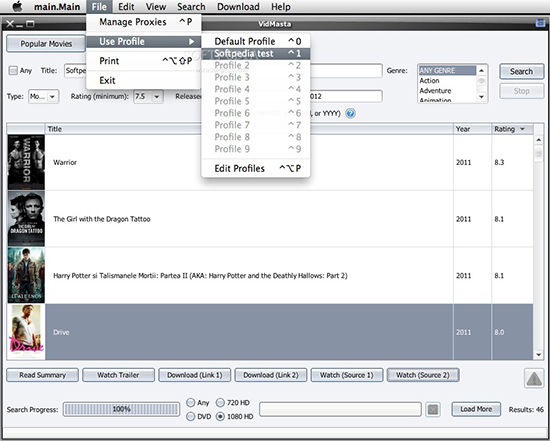
Task: Open the minimum Rating dropdown
Action: 148,96
